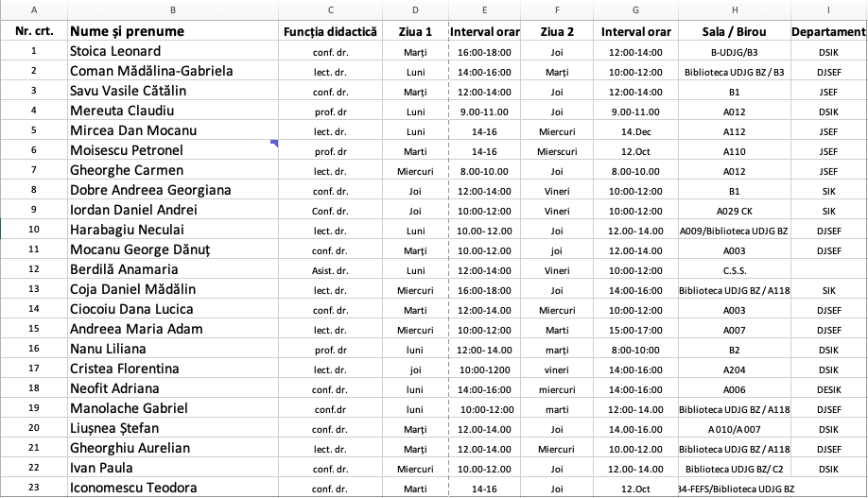Select the 'Mierscuri' day cell
The height and width of the screenshot is (498, 868).
556,150
